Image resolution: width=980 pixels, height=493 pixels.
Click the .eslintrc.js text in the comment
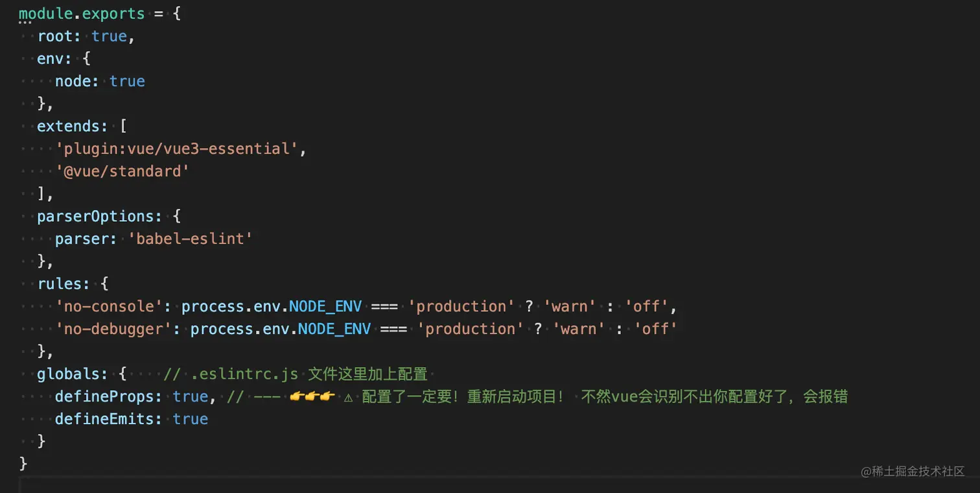pos(244,374)
